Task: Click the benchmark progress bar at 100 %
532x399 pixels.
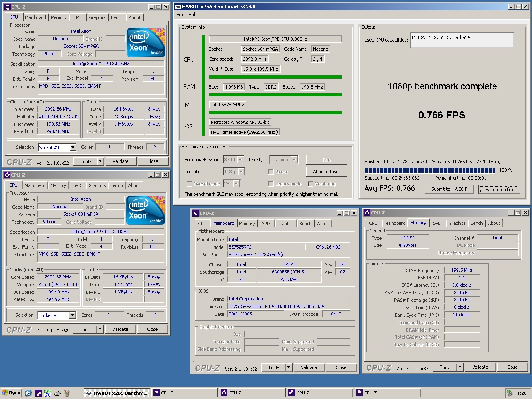Action: [x=430, y=170]
